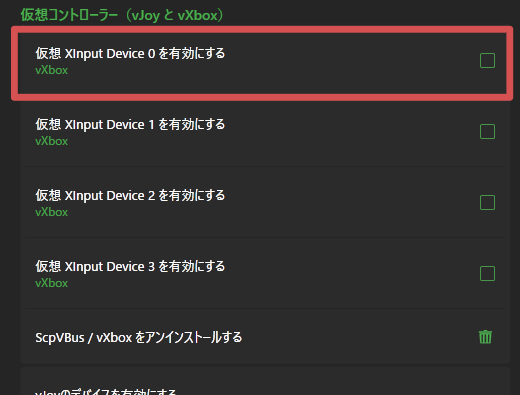Select the vXbox subtitle under Device 1
Viewport: 520px width, 395px height.
52,141
